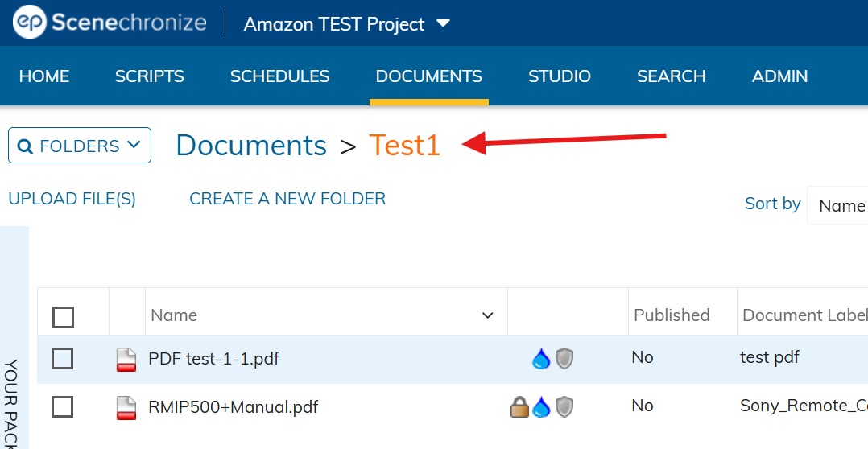Click padlock icon on RMIP500+Manual.pdf row
This screenshot has width=868, height=449.
[x=519, y=407]
